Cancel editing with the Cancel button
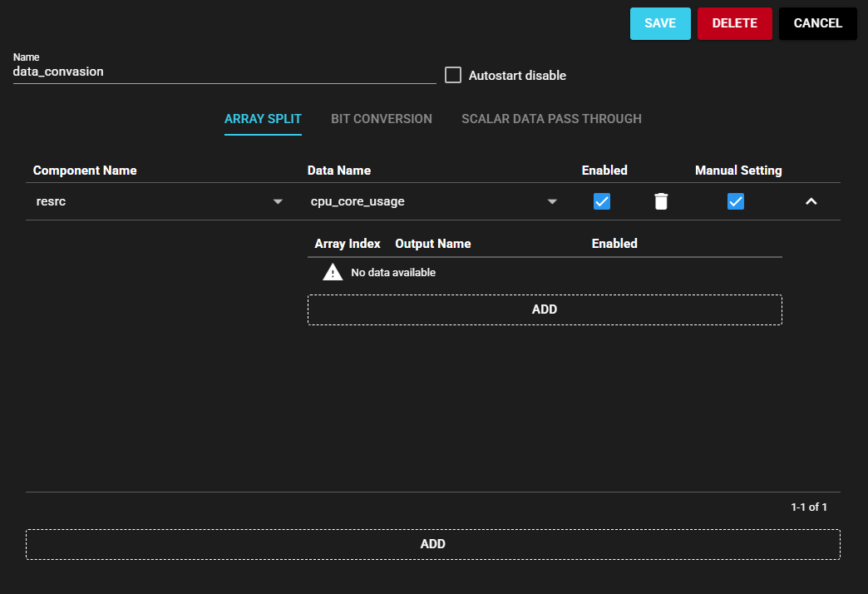Image resolution: width=868 pixels, height=594 pixels. tap(817, 23)
